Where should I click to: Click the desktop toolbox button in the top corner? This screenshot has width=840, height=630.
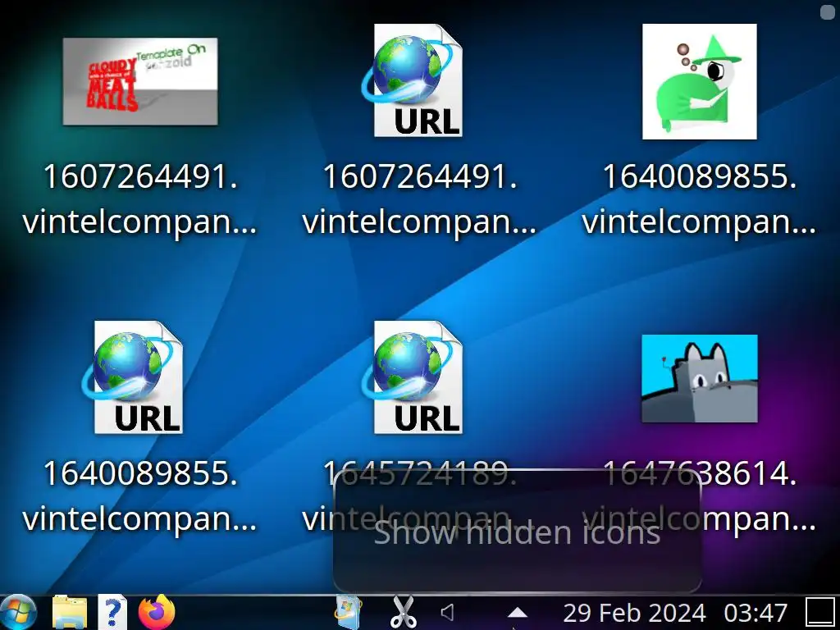click(827, 11)
